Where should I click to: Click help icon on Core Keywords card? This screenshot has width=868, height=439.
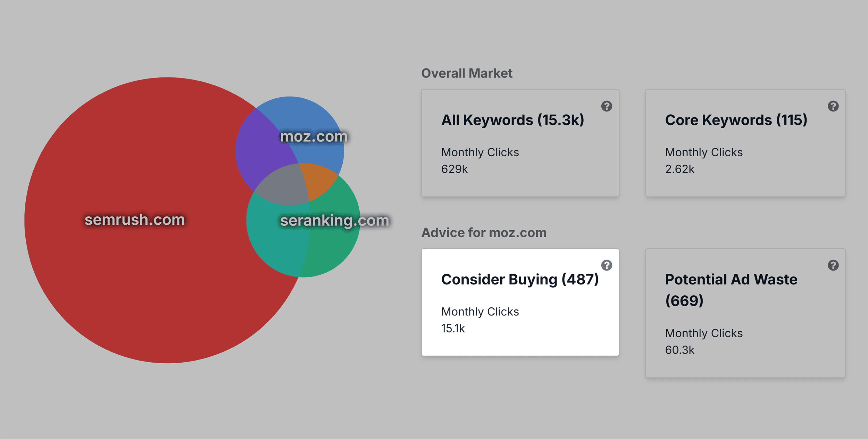pos(833,106)
